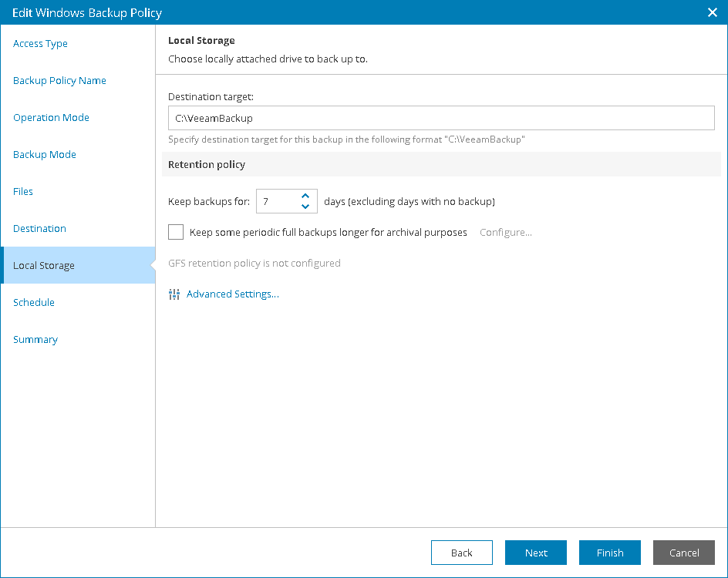This screenshot has width=728, height=578.
Task: Enable keeping periodic full backups for archival
Action: 175,232
